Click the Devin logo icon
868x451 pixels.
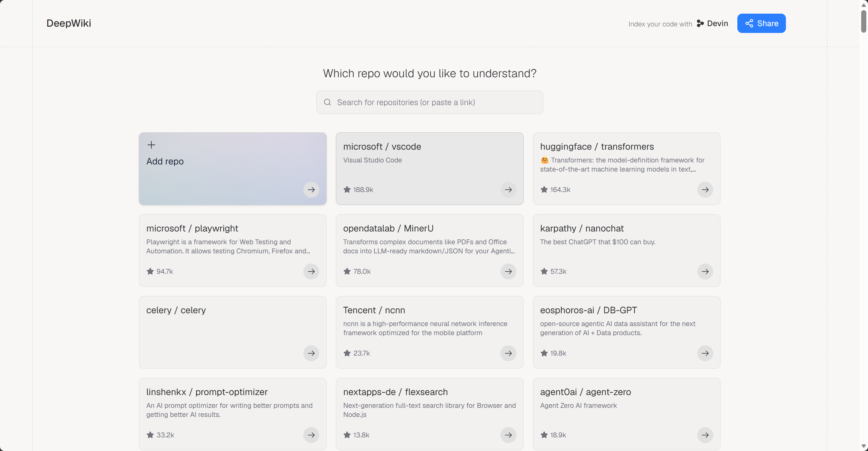pos(700,23)
